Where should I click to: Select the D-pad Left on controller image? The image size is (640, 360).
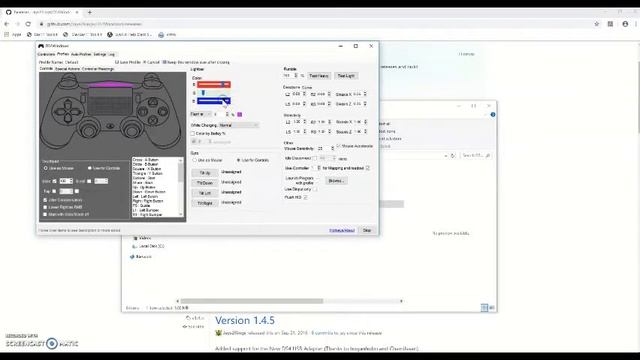point(60,111)
